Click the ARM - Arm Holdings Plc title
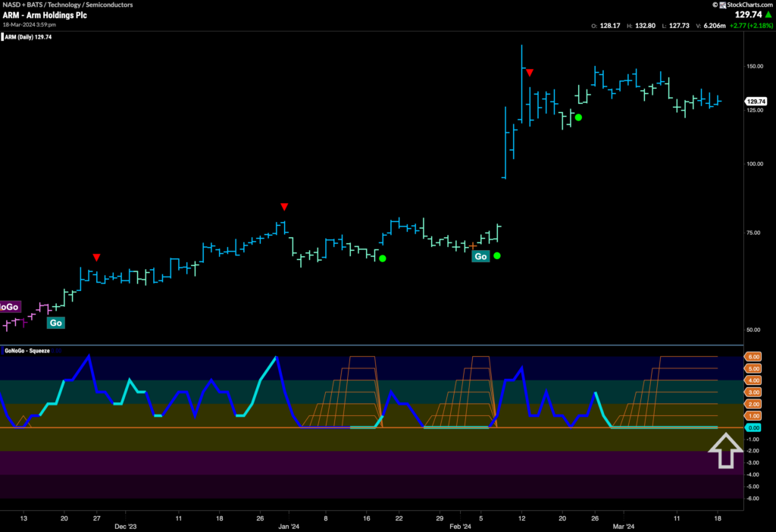 [45, 14]
